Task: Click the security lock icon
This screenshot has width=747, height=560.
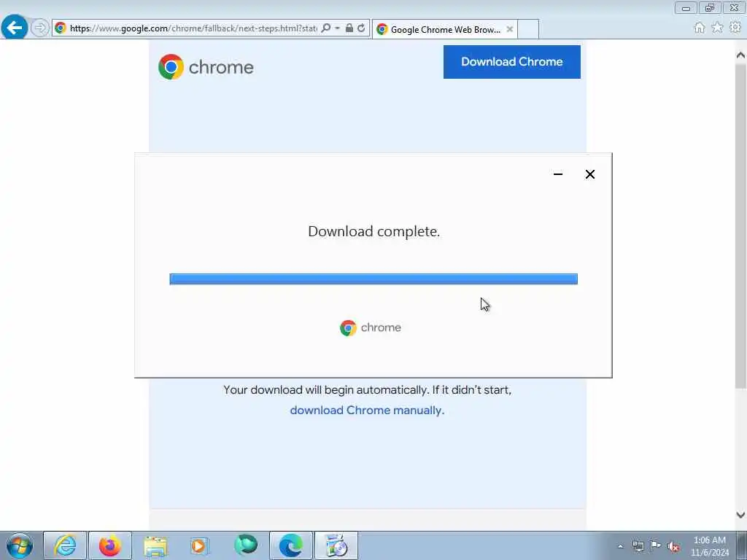Action: click(349, 28)
